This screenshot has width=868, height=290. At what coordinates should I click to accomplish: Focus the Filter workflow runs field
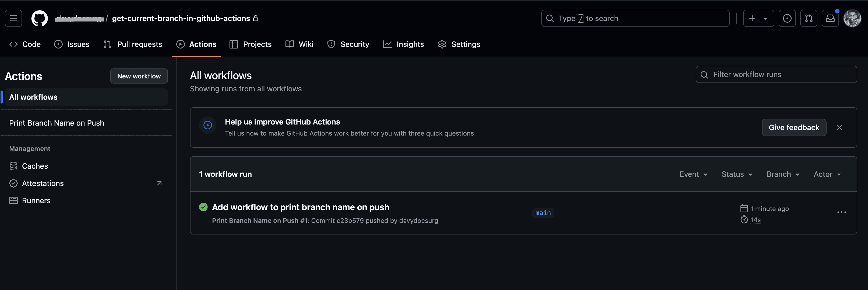(x=776, y=75)
